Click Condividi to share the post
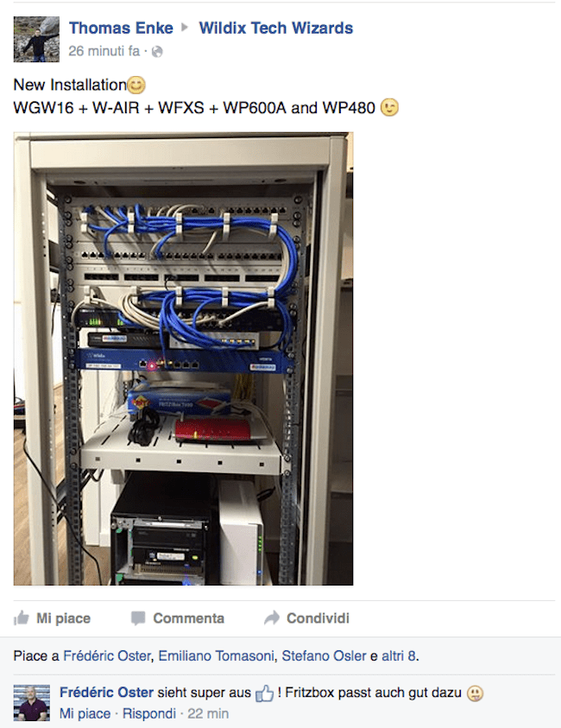 point(306,618)
